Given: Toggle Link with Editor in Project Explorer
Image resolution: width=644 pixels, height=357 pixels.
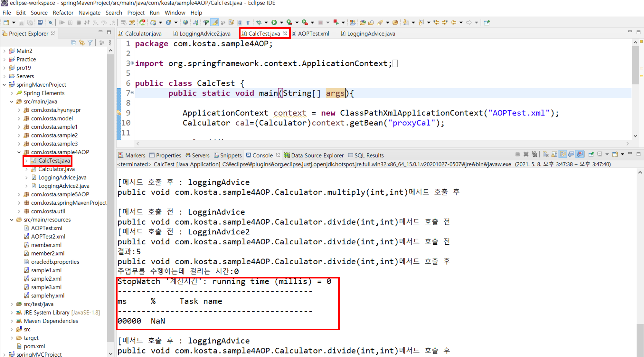Looking at the screenshot, I should click(82, 43).
